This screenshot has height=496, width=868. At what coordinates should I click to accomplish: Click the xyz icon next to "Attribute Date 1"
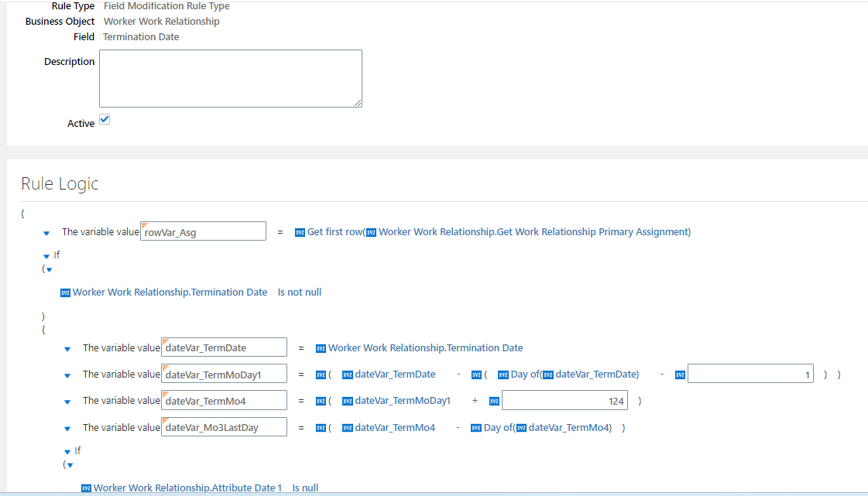pyautogui.click(x=86, y=487)
